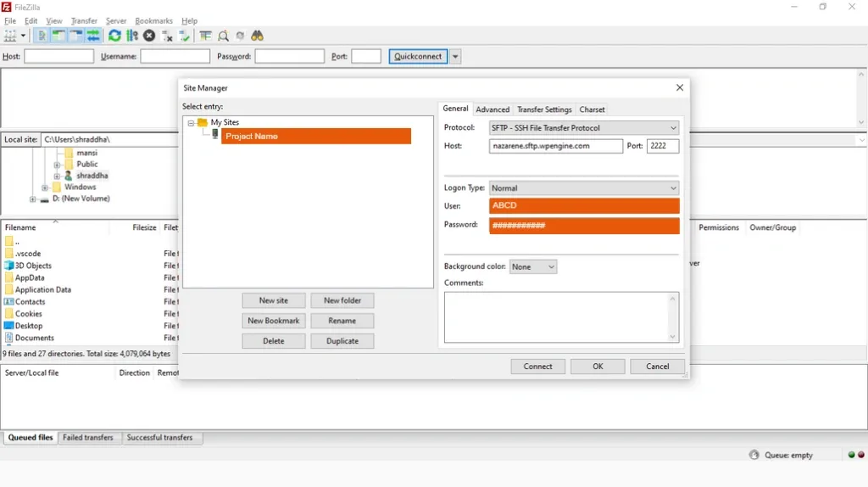Toggle synchronized browsing icon
868x487 pixels.
240,36
